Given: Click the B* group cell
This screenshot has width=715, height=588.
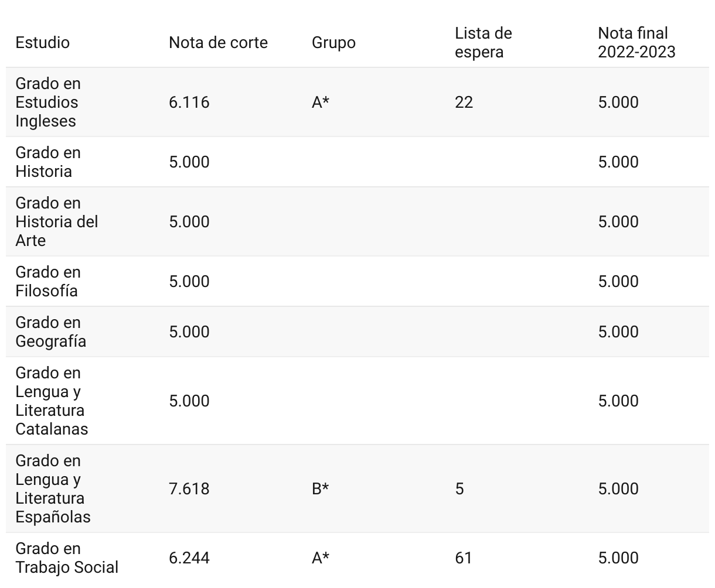Looking at the screenshot, I should point(320,489).
